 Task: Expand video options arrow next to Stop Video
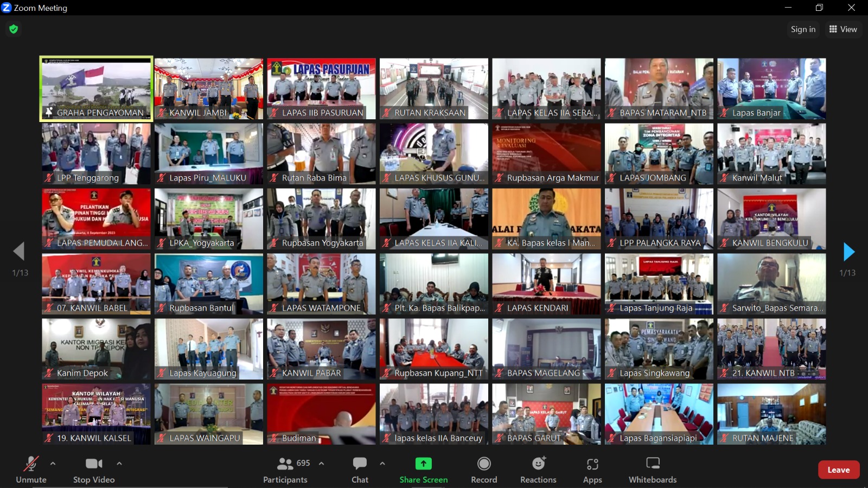pyautogui.click(x=119, y=464)
